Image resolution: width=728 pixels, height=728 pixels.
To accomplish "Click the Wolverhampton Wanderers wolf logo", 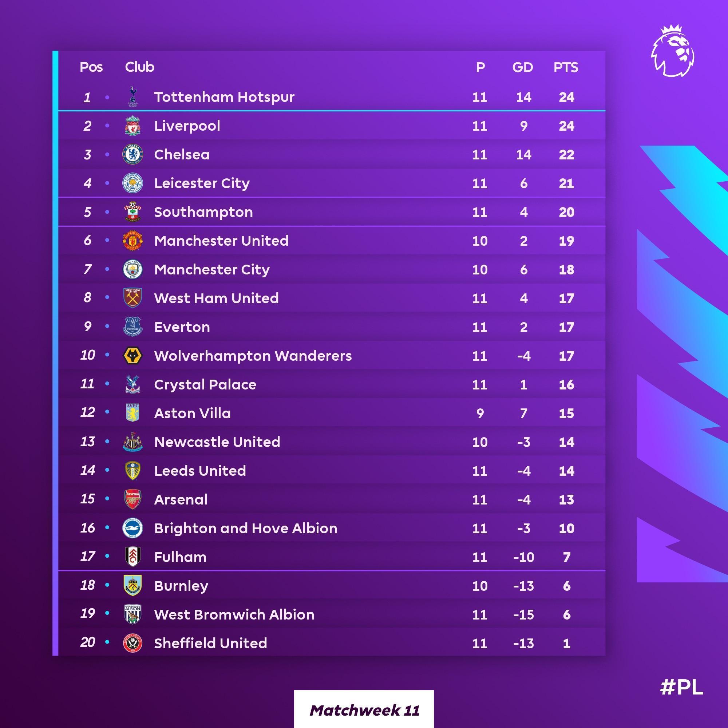I will 132,356.
